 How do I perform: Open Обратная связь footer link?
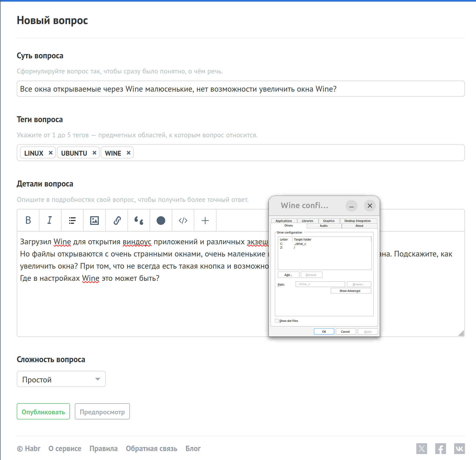click(x=151, y=449)
